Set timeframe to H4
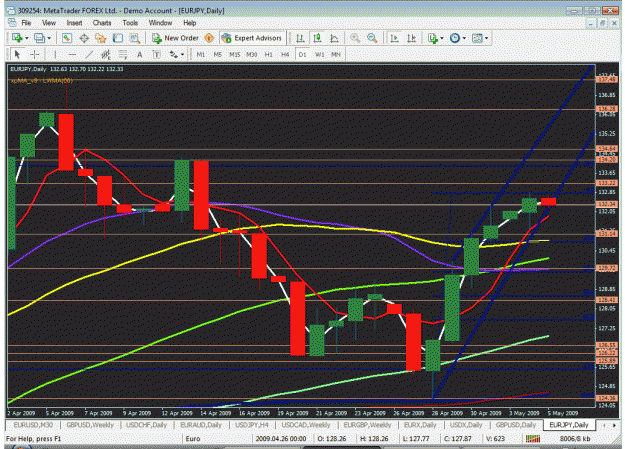Screen dimensions: 625x449 tap(285, 54)
